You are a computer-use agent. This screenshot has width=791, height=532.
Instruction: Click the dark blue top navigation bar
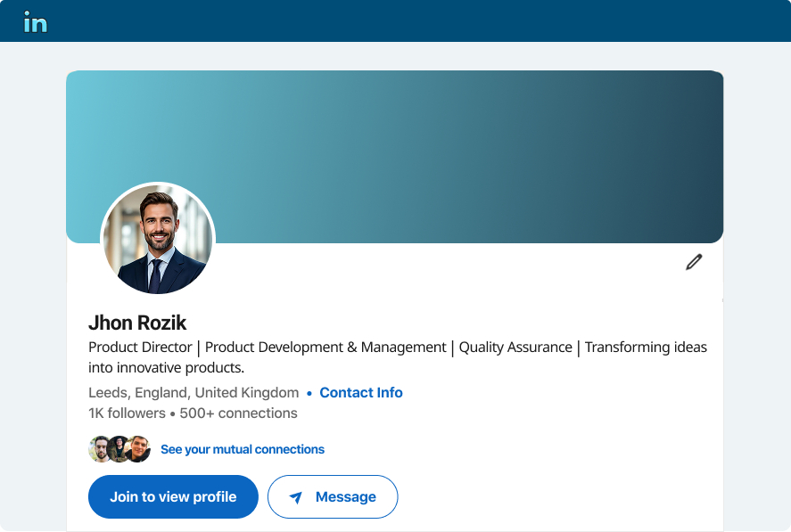(x=396, y=20)
